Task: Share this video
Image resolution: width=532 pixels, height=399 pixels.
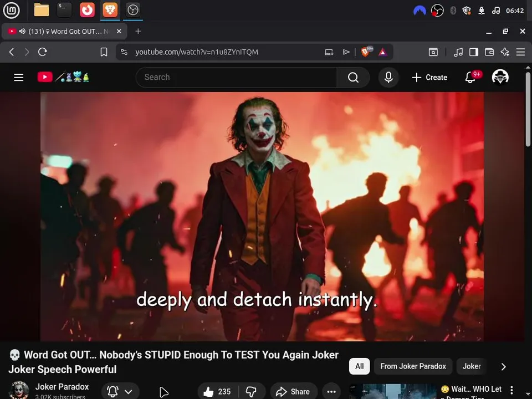Action: pos(294,392)
